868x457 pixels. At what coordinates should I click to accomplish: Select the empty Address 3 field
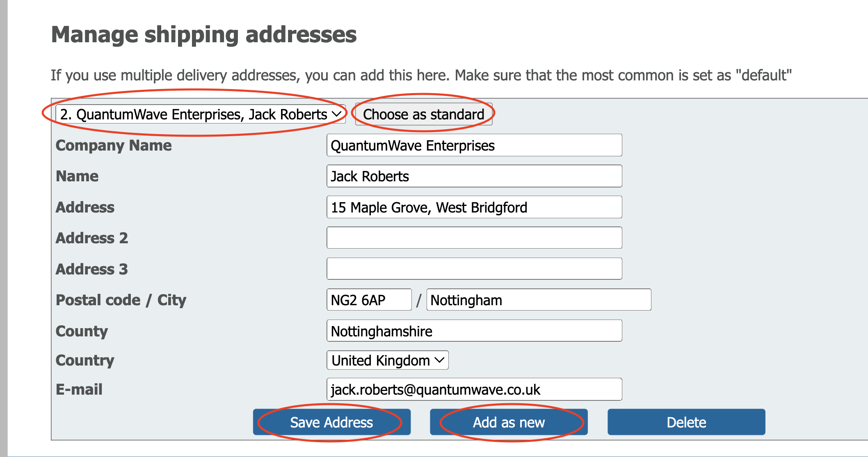tap(474, 269)
